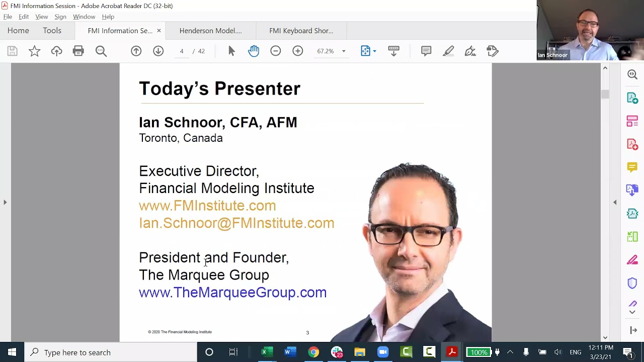Open green Scan tool in right pane
Screen dimensions: 644x362
pos(632,237)
